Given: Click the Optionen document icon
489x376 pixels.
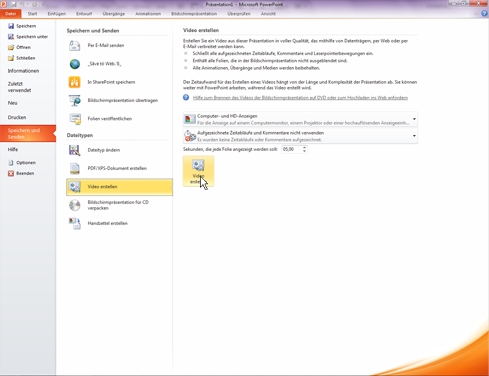Looking at the screenshot, I should 11,163.
